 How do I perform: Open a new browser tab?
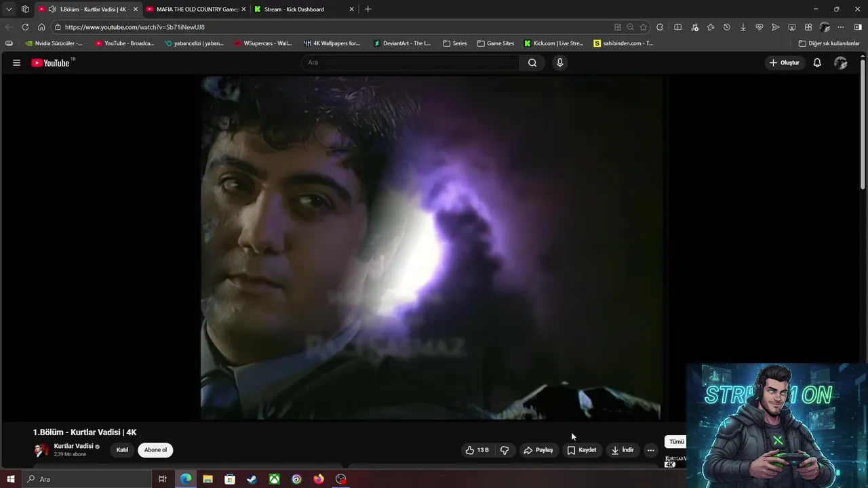click(368, 9)
